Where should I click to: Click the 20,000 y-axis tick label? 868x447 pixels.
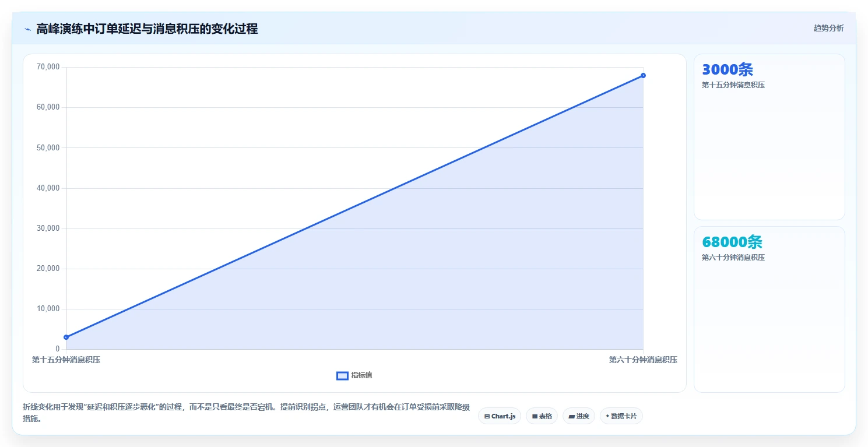pyautogui.click(x=48, y=268)
